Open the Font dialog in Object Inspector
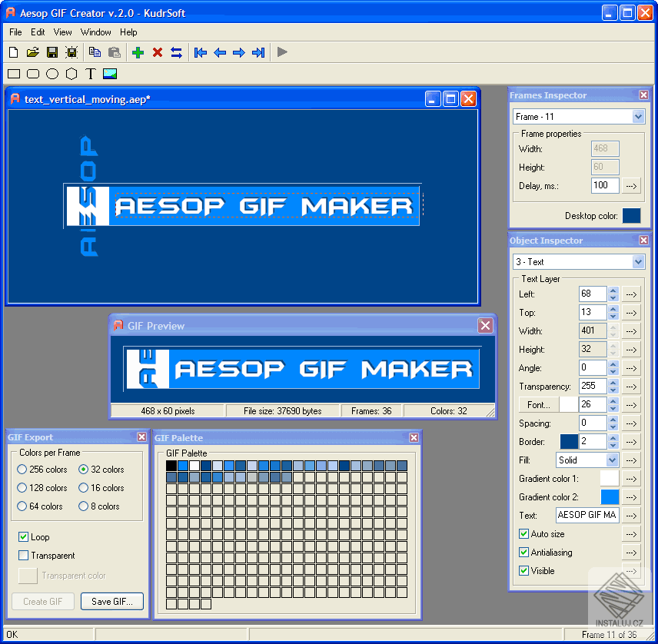This screenshot has height=644, width=658. click(538, 404)
